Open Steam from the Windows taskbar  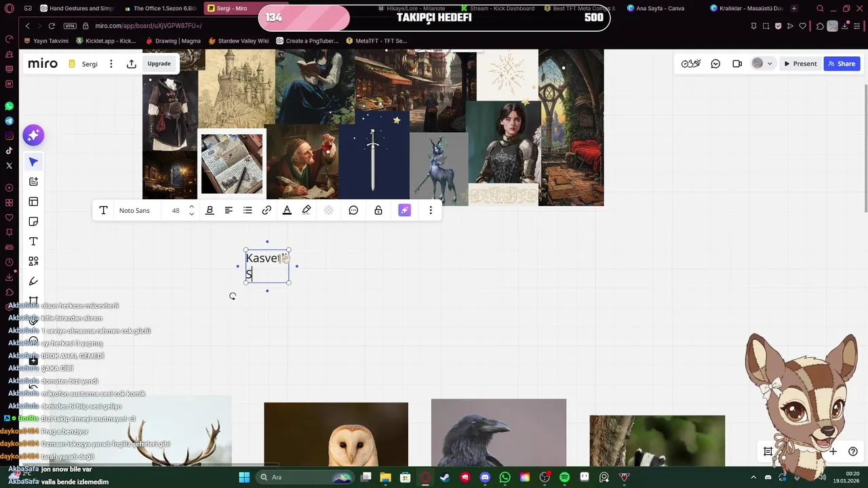point(445,477)
